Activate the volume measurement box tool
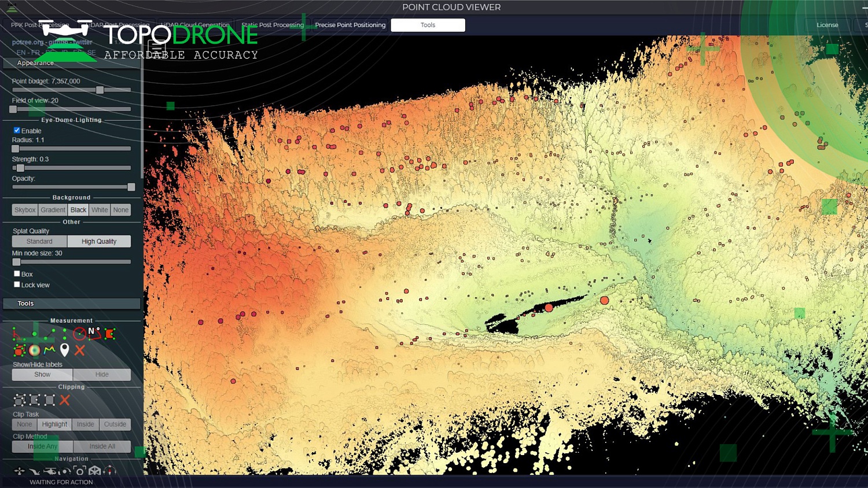 [x=19, y=350]
